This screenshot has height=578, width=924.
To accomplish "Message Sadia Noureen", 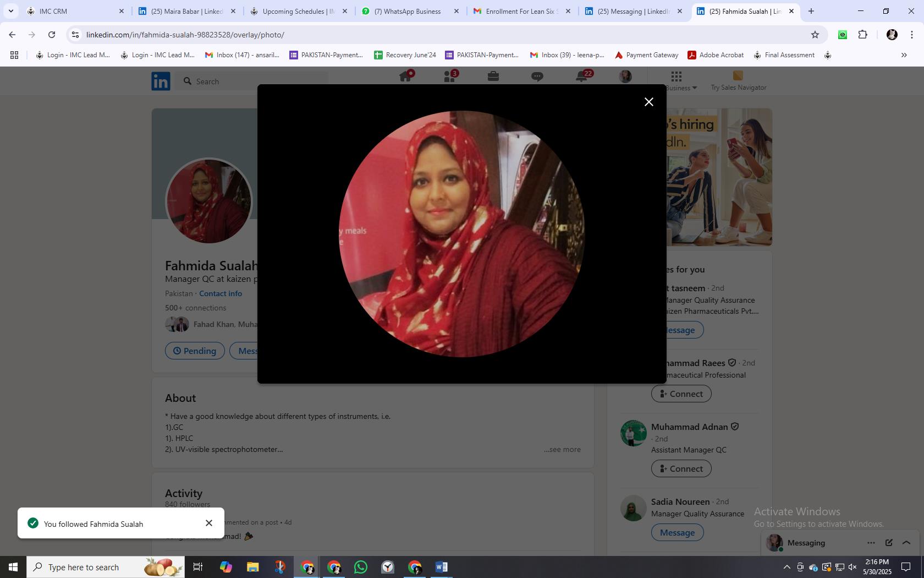I will point(677,532).
